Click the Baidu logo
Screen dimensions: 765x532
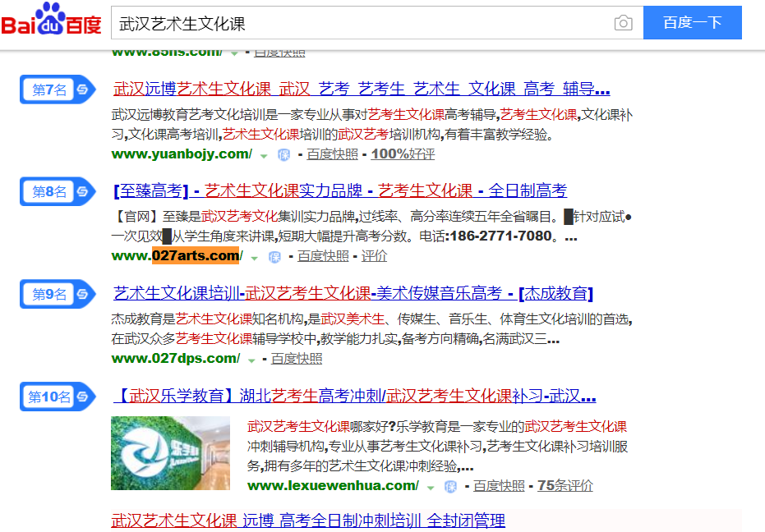coord(51,20)
